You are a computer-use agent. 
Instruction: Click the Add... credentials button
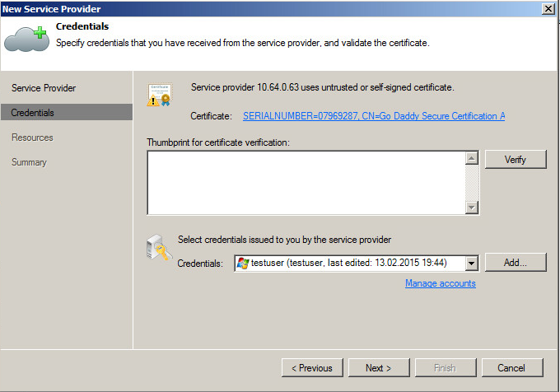(x=516, y=263)
